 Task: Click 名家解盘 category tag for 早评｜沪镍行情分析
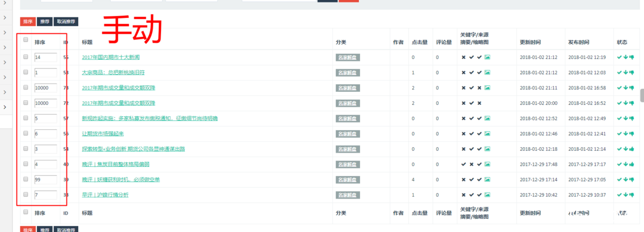[348, 194]
